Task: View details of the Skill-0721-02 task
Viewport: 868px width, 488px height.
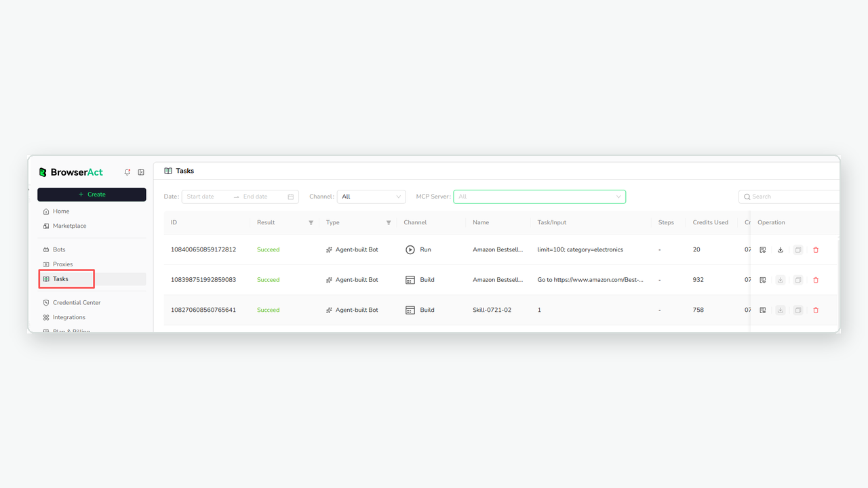Action: click(763, 310)
